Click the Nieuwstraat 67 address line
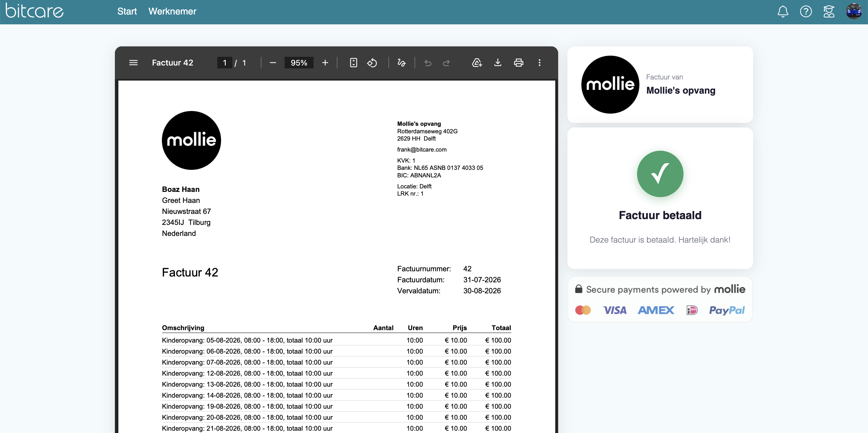 (186, 212)
